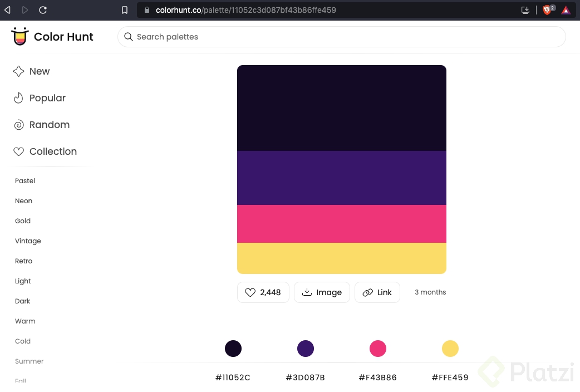Screen dimensions: 580x392
Task: Click the New star icon
Action: (18, 71)
